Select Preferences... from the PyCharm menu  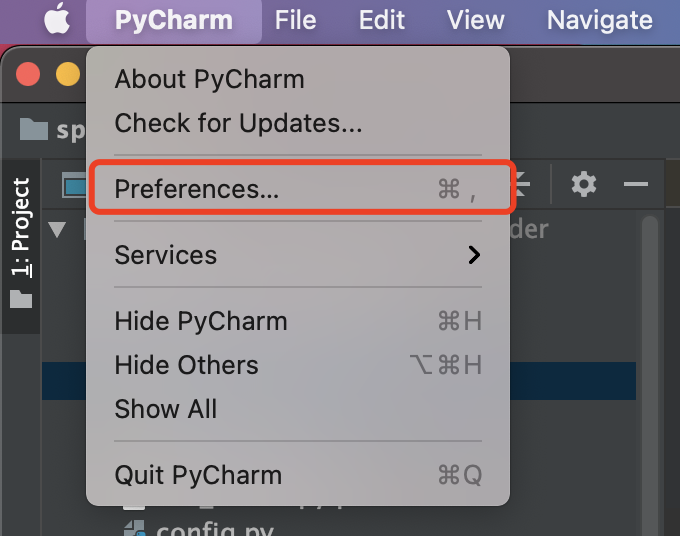point(298,189)
